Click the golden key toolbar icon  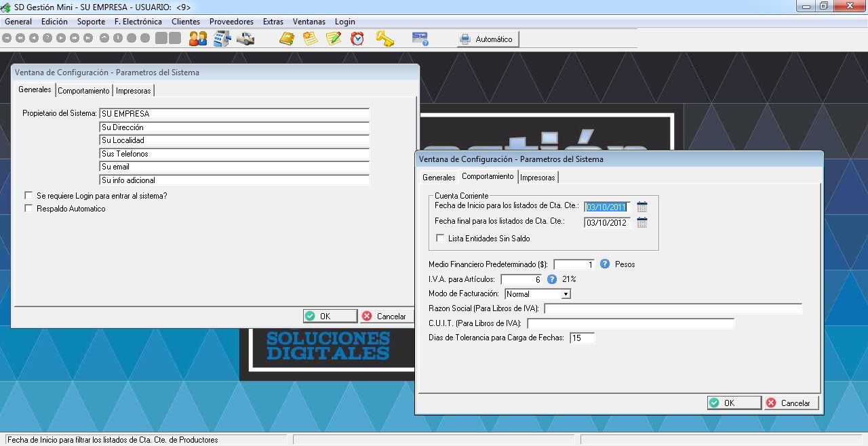pyautogui.click(x=384, y=39)
